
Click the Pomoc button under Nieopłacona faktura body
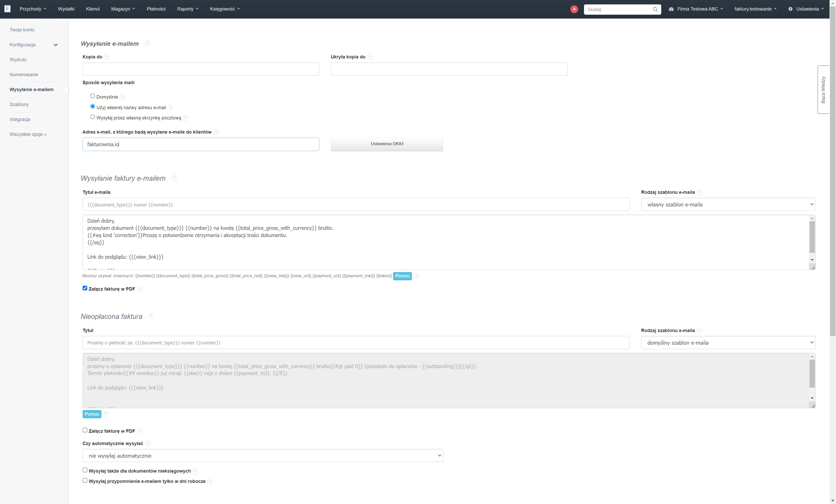click(x=92, y=414)
